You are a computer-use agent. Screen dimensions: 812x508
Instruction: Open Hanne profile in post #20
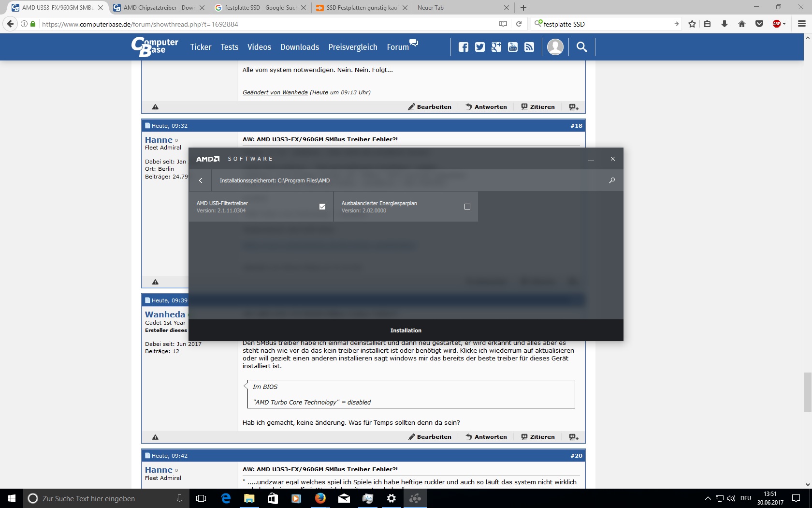click(159, 470)
